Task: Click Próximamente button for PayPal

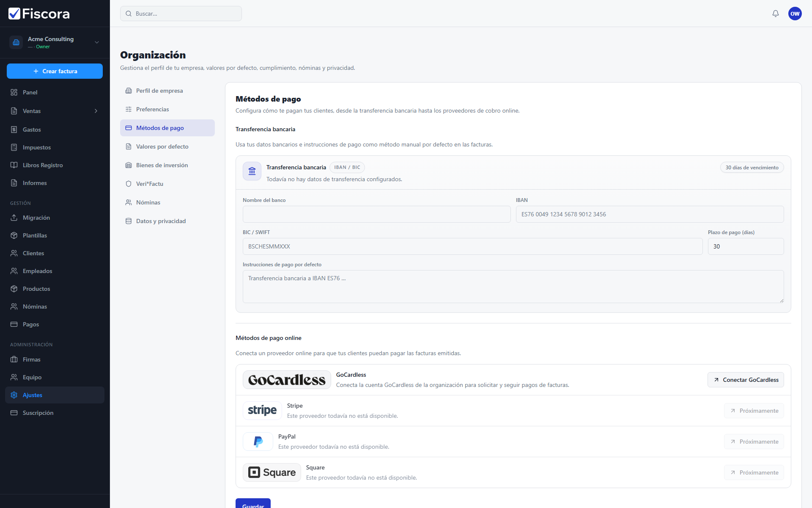Action: click(754, 442)
